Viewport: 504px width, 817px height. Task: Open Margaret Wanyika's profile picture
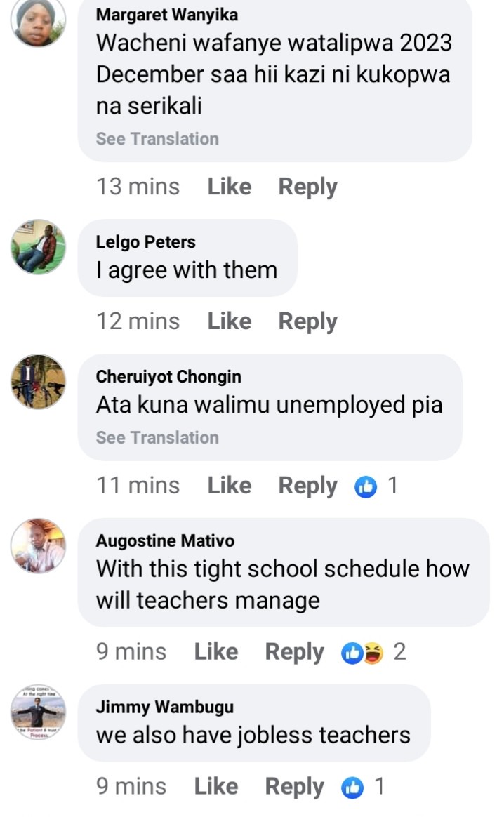[x=38, y=21]
